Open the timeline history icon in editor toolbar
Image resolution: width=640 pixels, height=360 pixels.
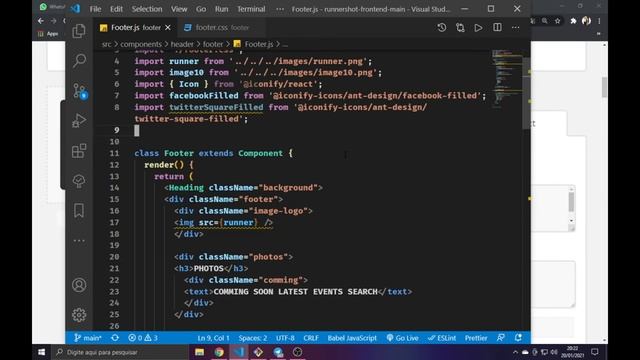coord(442,28)
